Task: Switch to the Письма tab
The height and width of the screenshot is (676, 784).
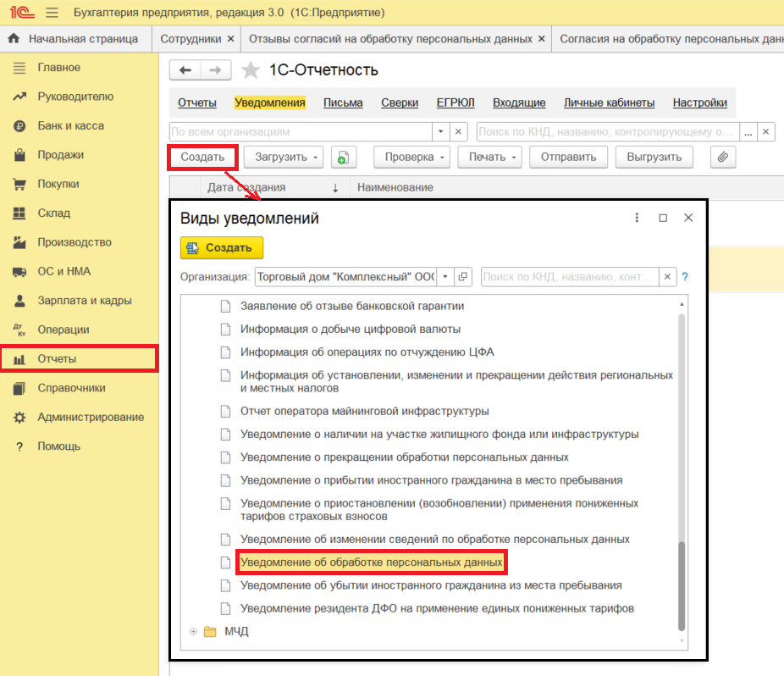Action: (x=343, y=103)
